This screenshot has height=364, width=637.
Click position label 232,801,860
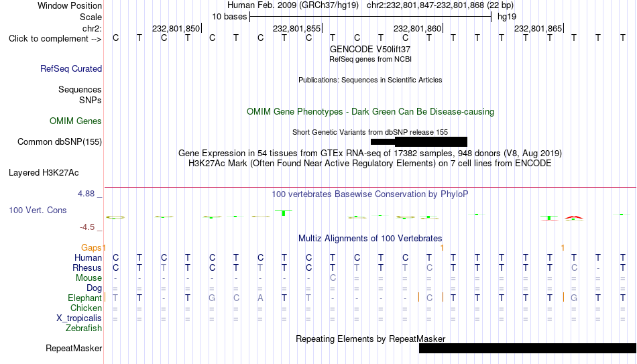[418, 28]
